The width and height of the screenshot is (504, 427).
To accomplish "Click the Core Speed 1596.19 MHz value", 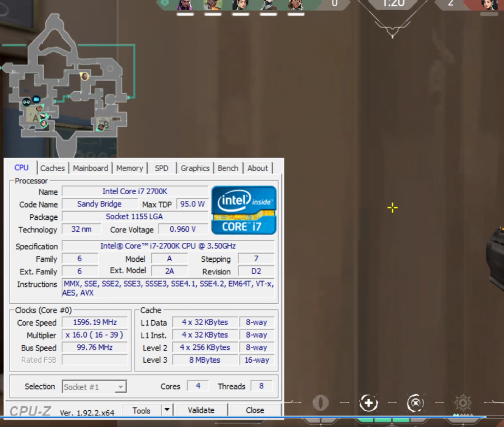I will pos(95,322).
